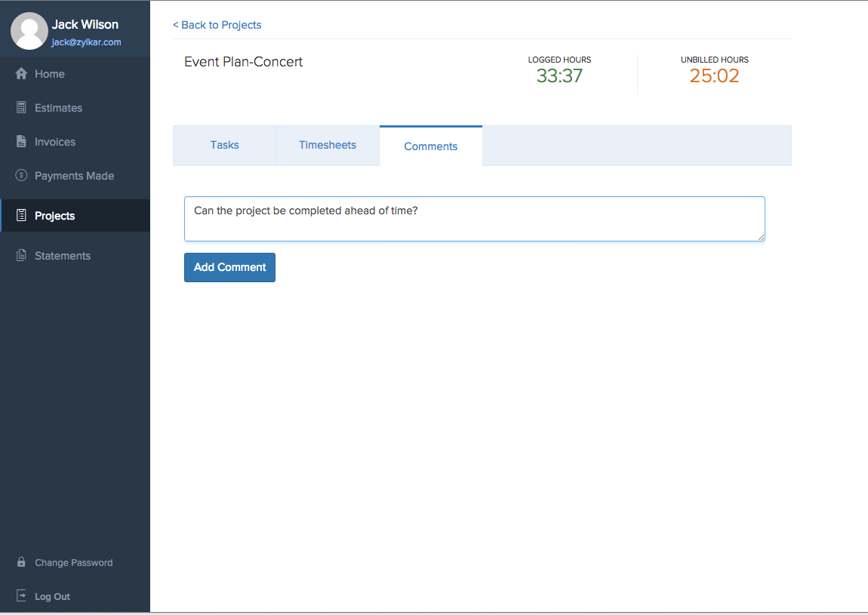
Task: Click the Payments Made dollar icon
Action: click(21, 176)
